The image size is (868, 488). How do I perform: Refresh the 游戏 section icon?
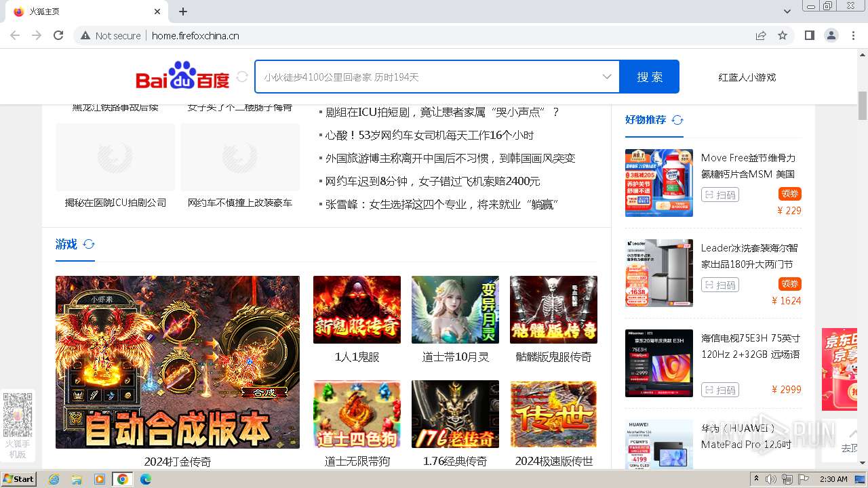(x=89, y=244)
